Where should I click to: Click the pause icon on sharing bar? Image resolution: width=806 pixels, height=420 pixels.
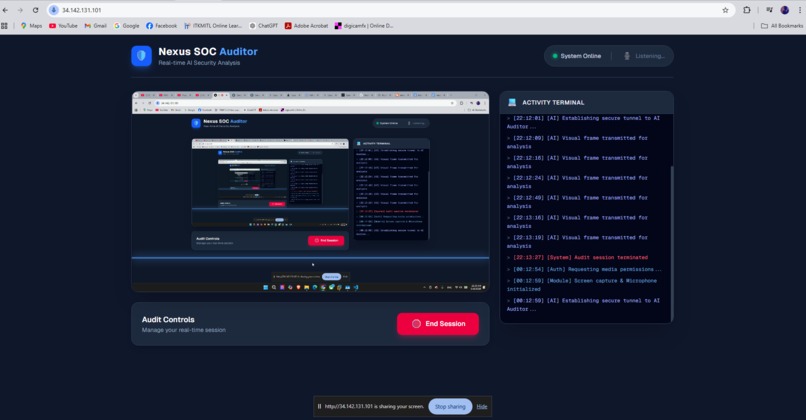319,407
